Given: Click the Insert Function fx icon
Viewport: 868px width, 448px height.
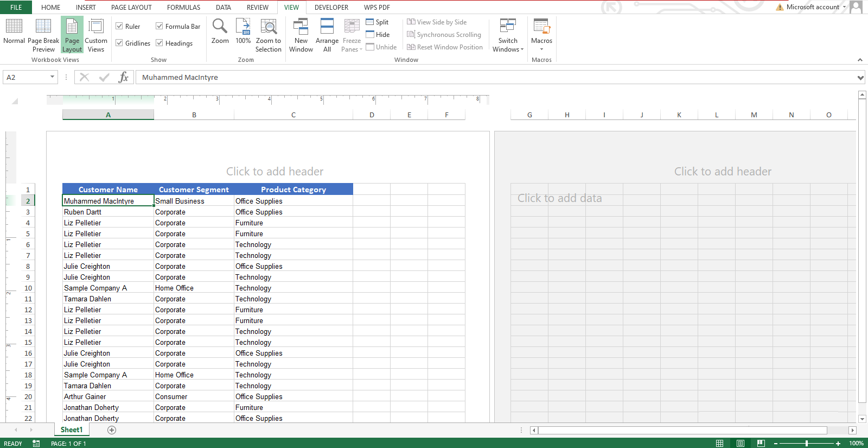Looking at the screenshot, I should pyautogui.click(x=124, y=77).
